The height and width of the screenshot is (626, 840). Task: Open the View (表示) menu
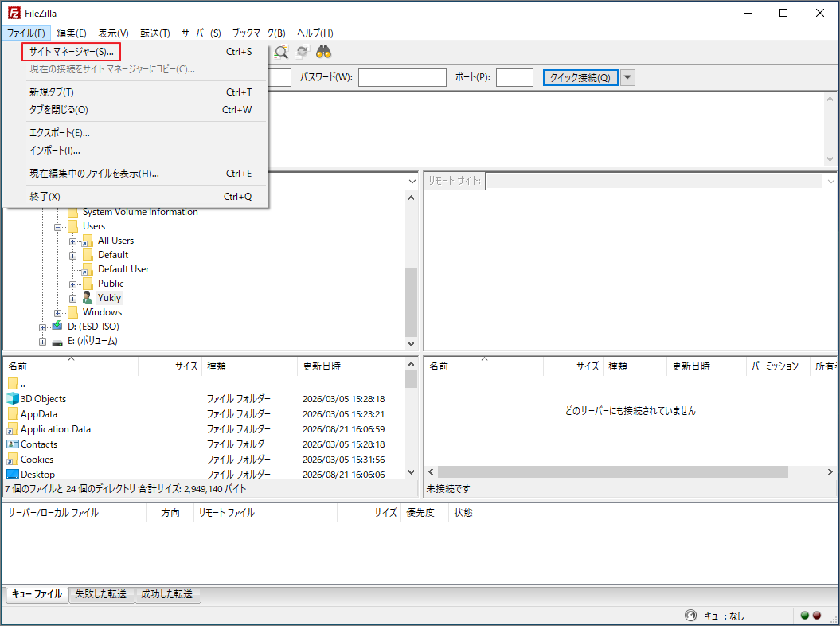coord(113,33)
